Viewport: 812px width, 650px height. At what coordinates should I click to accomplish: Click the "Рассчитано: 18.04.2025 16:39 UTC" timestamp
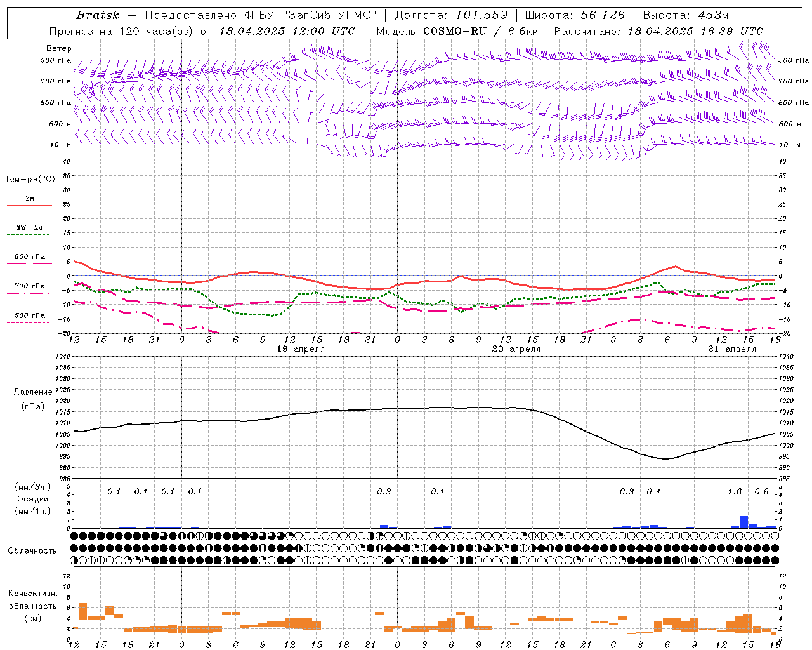pyautogui.click(x=658, y=31)
